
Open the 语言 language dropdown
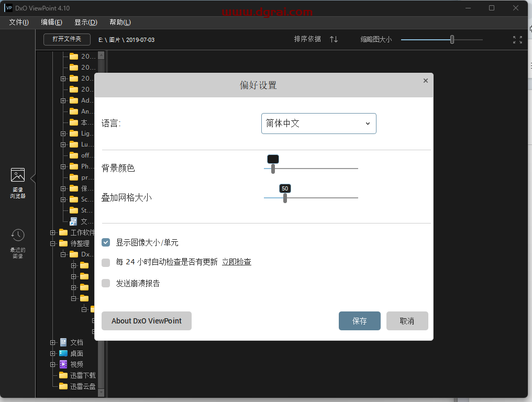(318, 124)
